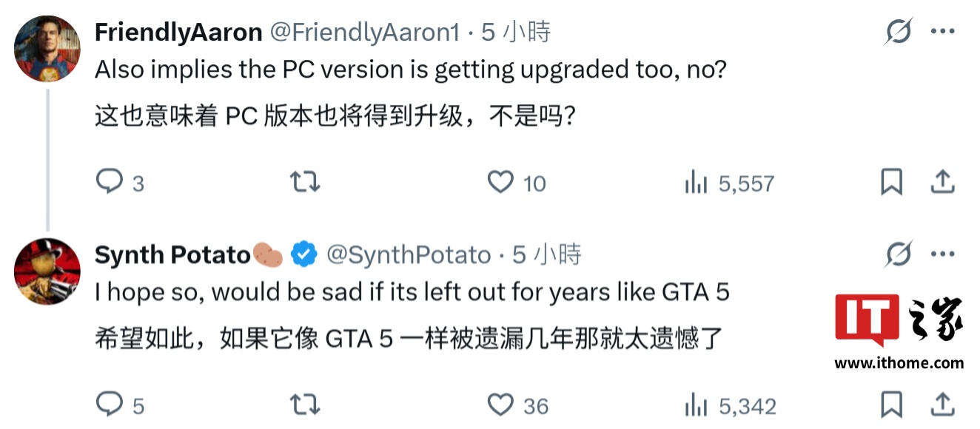Image resolution: width=980 pixels, height=429 pixels.
Task: Open Grok icon on FriendlyAaron's tweet
Action: pyautogui.click(x=899, y=32)
